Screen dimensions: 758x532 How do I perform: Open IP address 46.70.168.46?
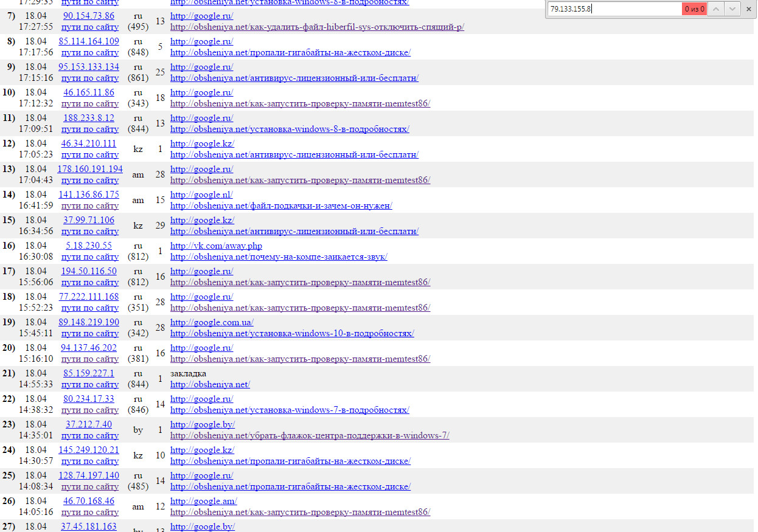pyautogui.click(x=89, y=501)
